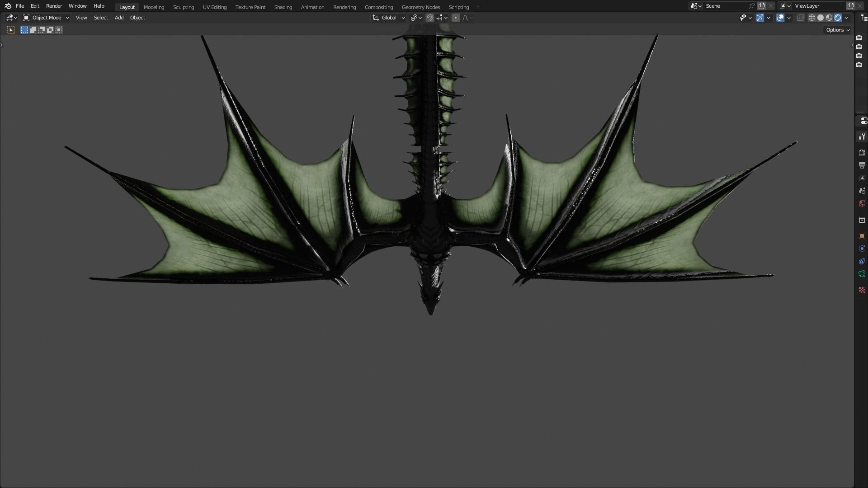The height and width of the screenshot is (488, 868).
Task: Pin the scene to the workspace
Action: 752,6
